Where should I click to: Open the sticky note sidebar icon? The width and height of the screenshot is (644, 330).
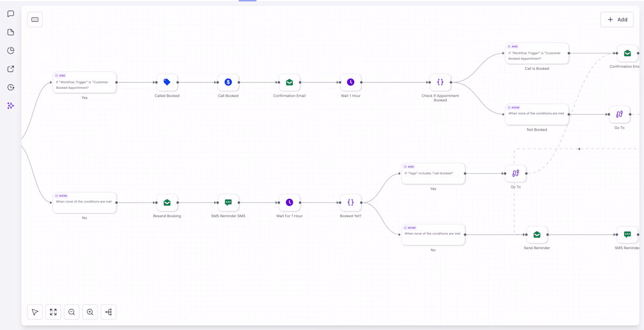click(11, 32)
